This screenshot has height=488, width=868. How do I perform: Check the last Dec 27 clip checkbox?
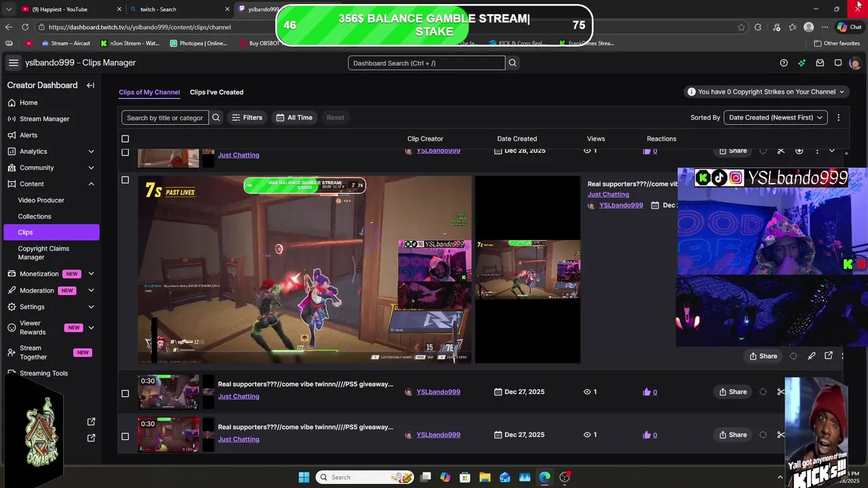point(125,436)
